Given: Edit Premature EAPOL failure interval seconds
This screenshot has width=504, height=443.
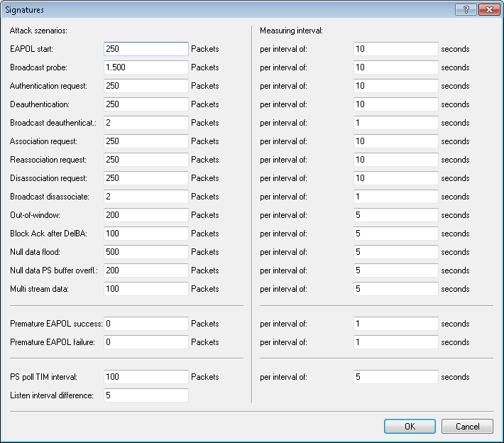Looking at the screenshot, I should [395, 342].
